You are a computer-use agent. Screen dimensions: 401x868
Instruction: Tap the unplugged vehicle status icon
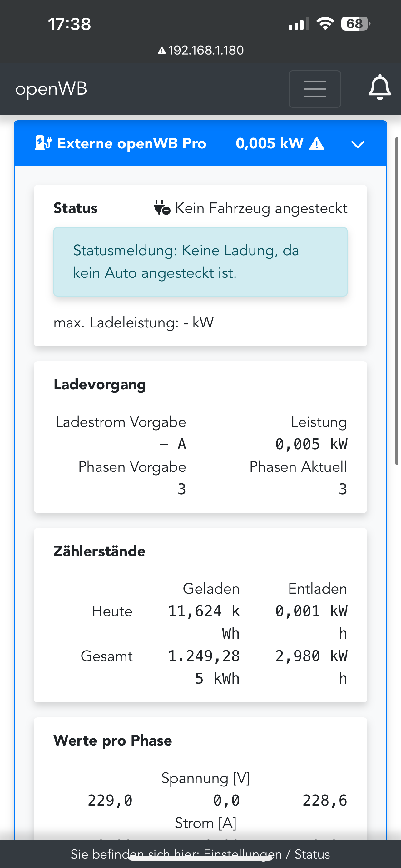coord(161,208)
